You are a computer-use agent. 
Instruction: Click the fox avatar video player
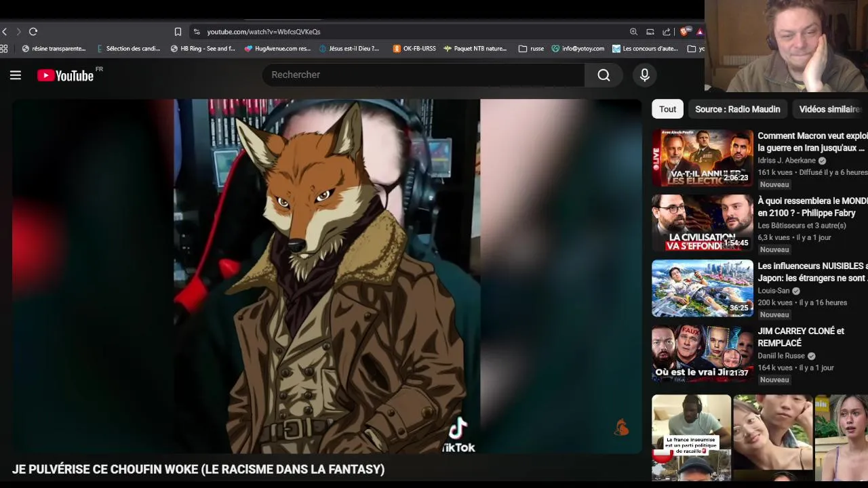click(327, 277)
